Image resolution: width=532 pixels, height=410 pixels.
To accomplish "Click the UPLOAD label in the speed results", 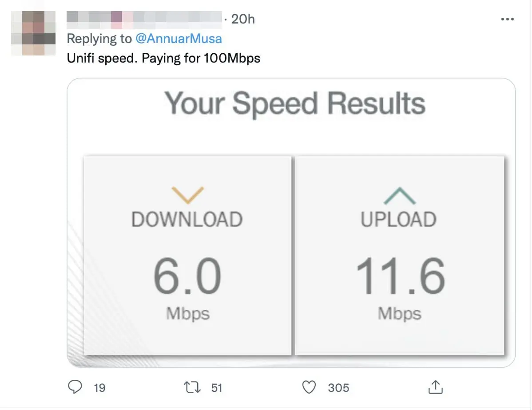I will coord(399,220).
